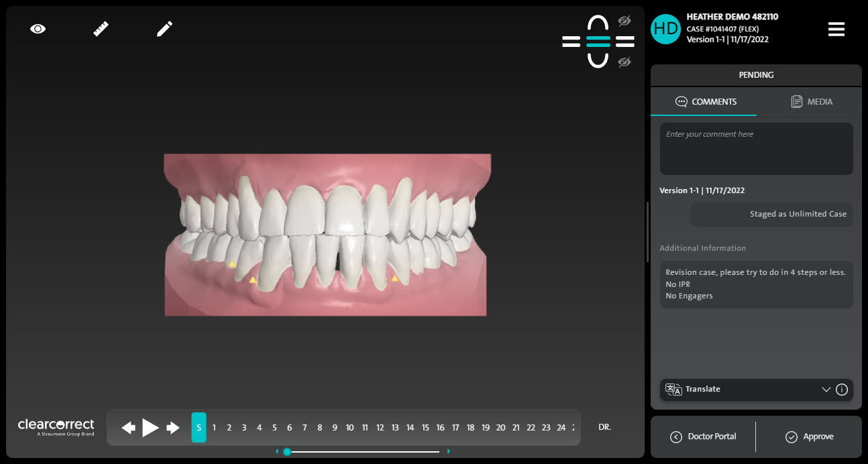Click the lower arch view icon

[598, 60]
